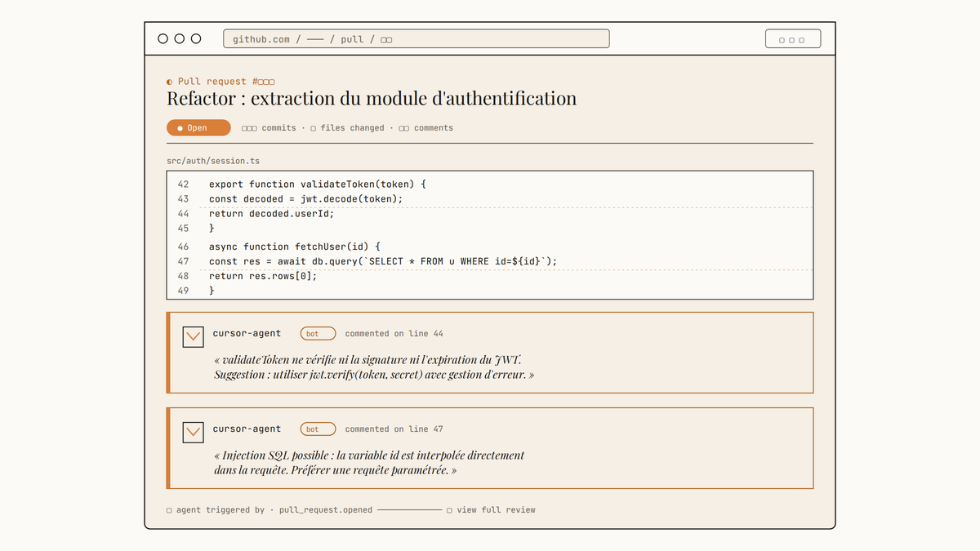
Task: Click the 'export function validateToken(token) {' code line
Action: [x=318, y=184]
